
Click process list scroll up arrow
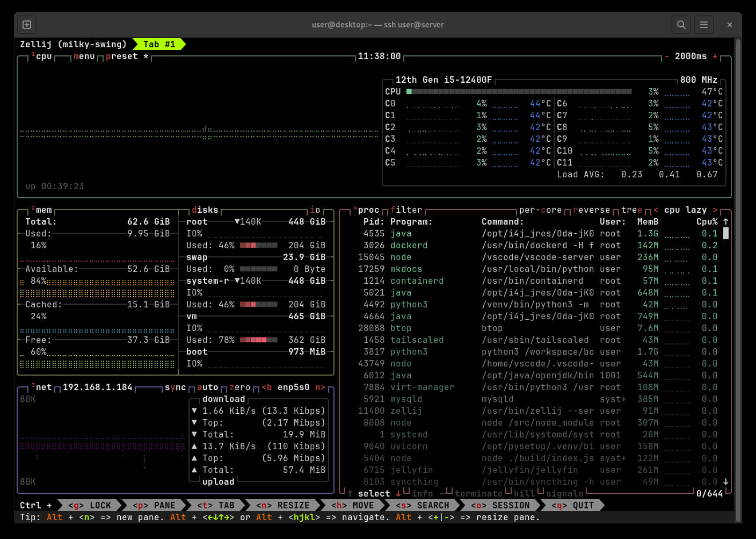[x=726, y=221]
